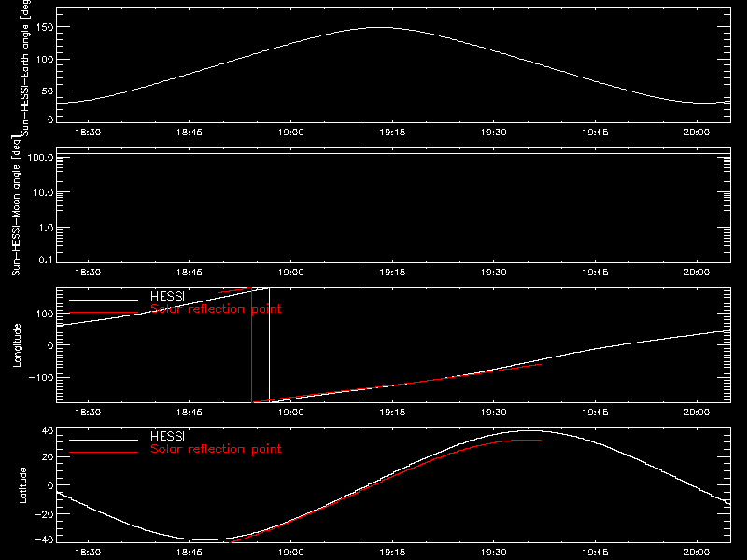Image resolution: width=747 pixels, height=560 pixels.
Task: Click the peak of Sun-HESSI-Earth angle curve
Action: pos(381,28)
